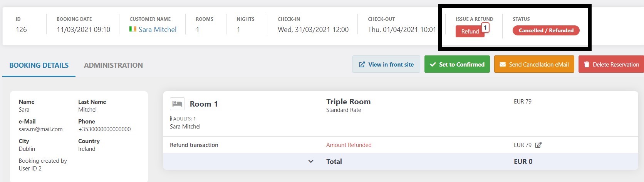Click the Delete Reservation button
This screenshot has height=182, width=644.
click(611, 64)
